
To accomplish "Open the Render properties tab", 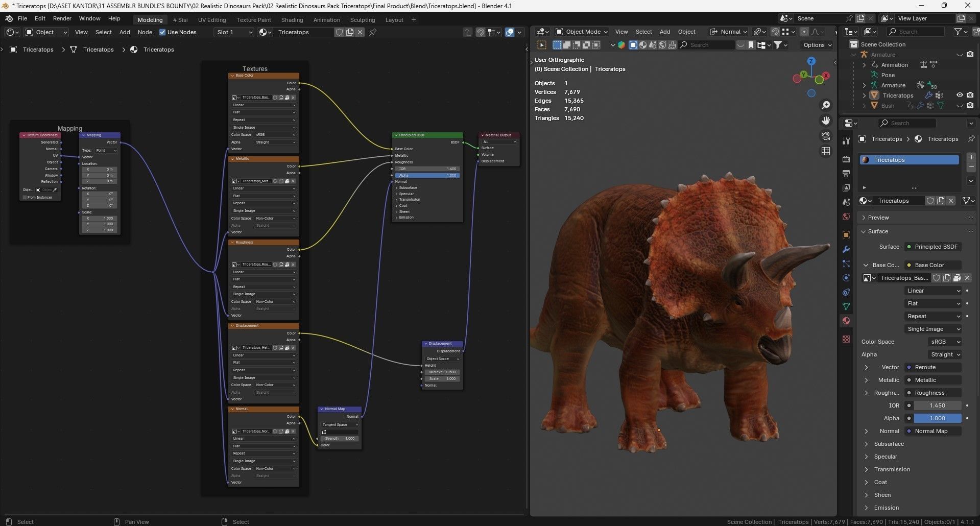I will pos(846,159).
